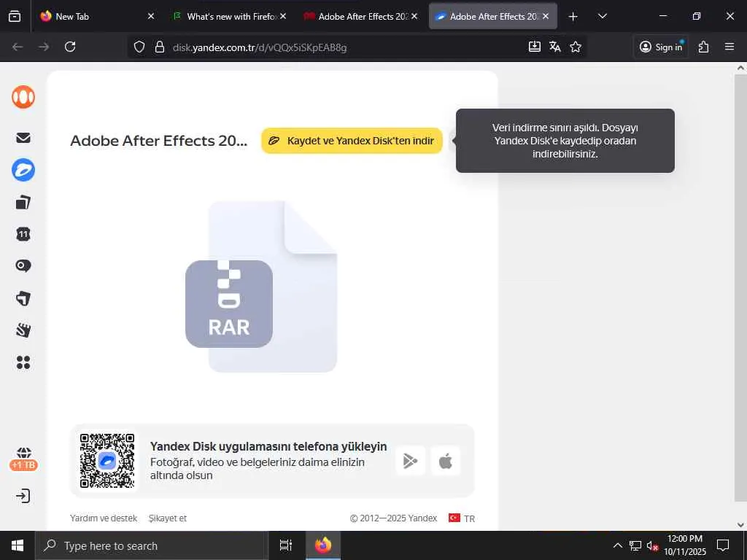Click the install app icon in address bar

point(535,47)
